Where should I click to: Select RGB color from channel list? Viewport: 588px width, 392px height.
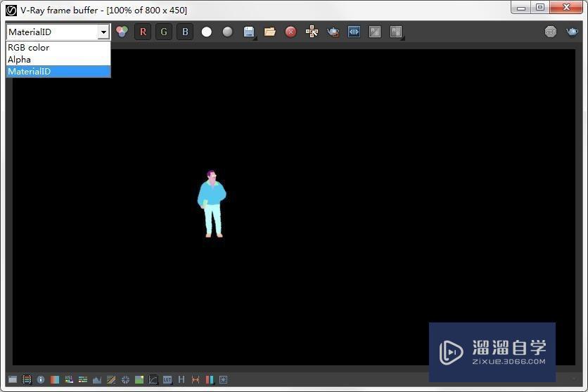(x=58, y=48)
